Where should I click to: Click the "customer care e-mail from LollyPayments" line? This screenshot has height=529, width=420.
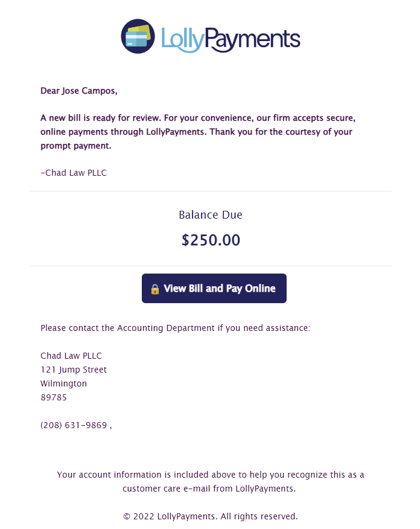(209, 489)
